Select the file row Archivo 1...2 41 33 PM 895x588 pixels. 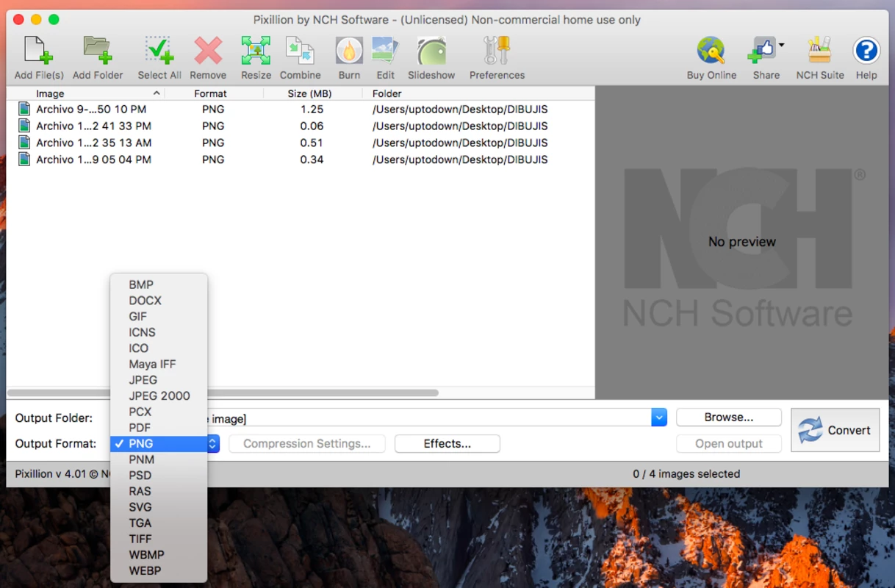301,126
